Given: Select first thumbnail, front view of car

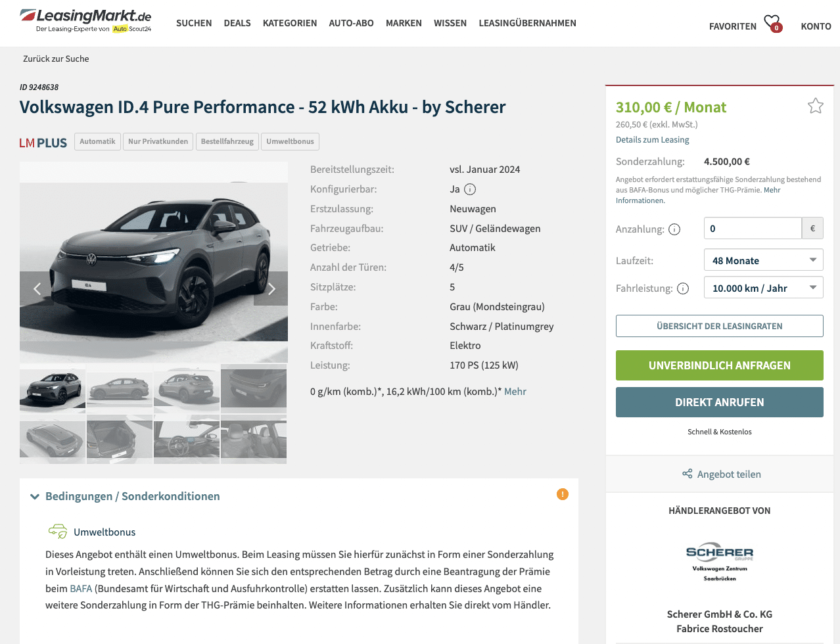Looking at the screenshot, I should (x=53, y=388).
